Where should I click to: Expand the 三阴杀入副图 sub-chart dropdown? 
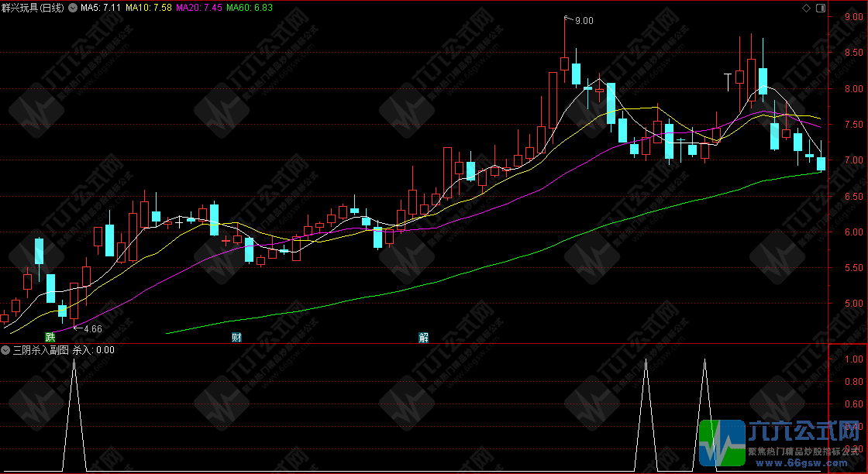pyautogui.click(x=6, y=350)
